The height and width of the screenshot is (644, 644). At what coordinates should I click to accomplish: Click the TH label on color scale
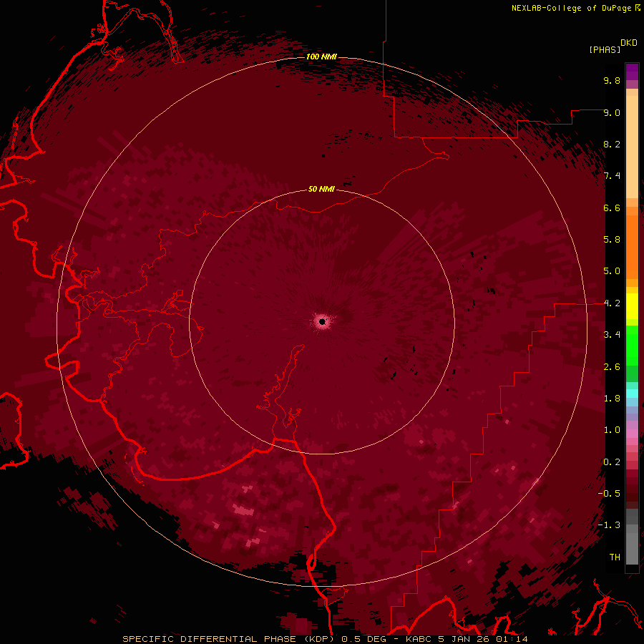click(615, 557)
